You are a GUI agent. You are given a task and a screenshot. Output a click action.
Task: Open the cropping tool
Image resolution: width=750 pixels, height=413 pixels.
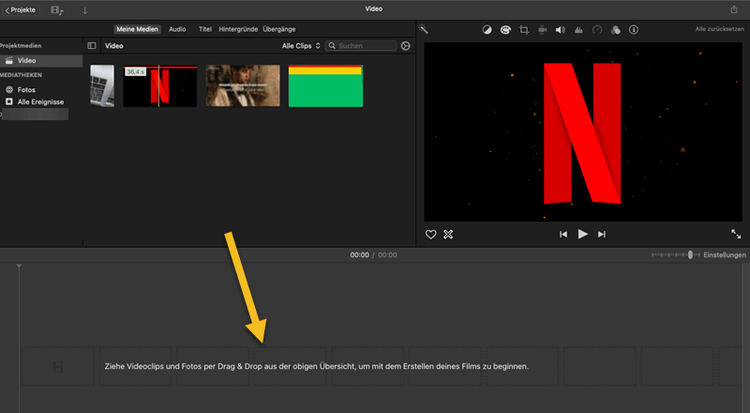pos(524,30)
